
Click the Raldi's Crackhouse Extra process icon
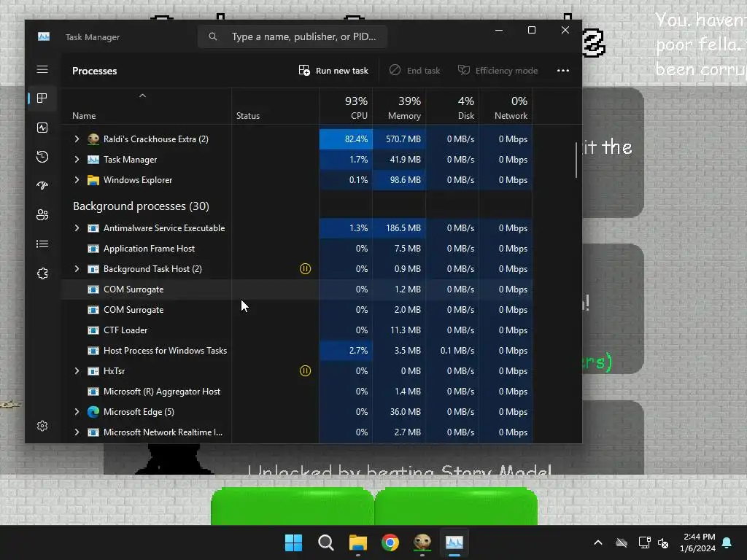point(93,139)
